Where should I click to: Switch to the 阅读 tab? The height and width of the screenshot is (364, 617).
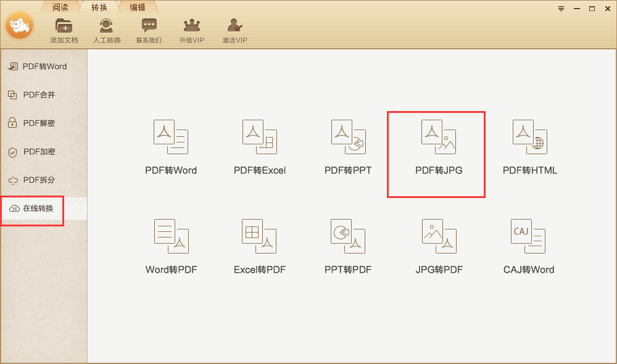click(x=60, y=7)
